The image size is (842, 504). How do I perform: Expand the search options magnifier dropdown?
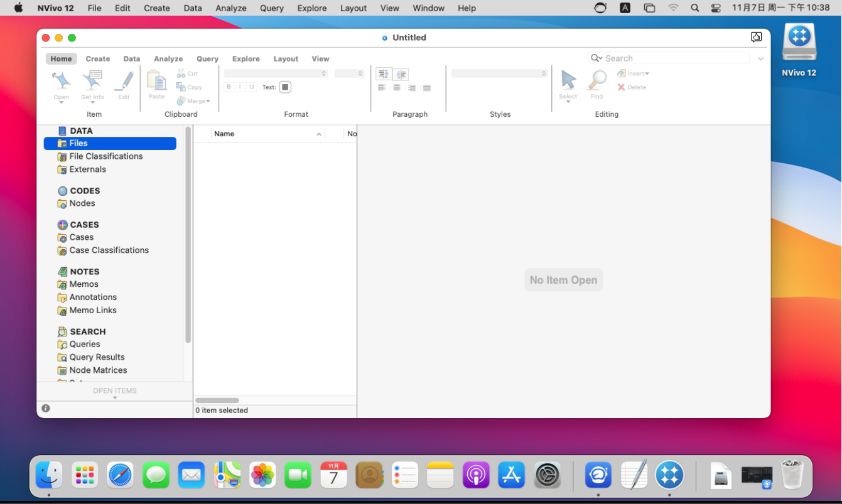[596, 58]
